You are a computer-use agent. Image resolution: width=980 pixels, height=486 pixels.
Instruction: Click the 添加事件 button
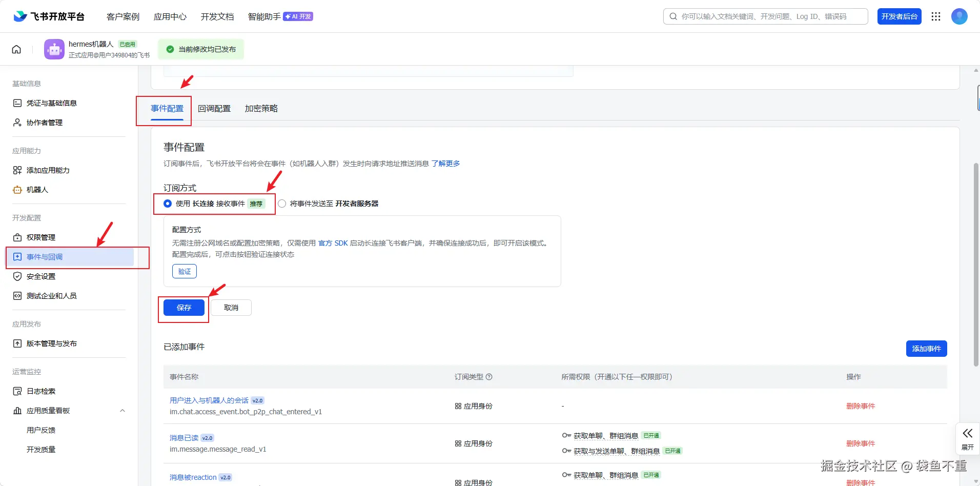927,349
